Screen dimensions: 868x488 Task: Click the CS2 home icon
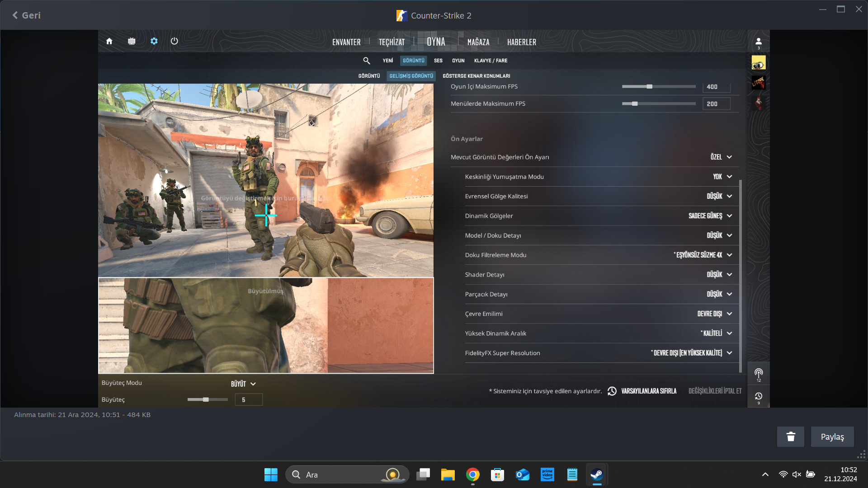point(109,41)
